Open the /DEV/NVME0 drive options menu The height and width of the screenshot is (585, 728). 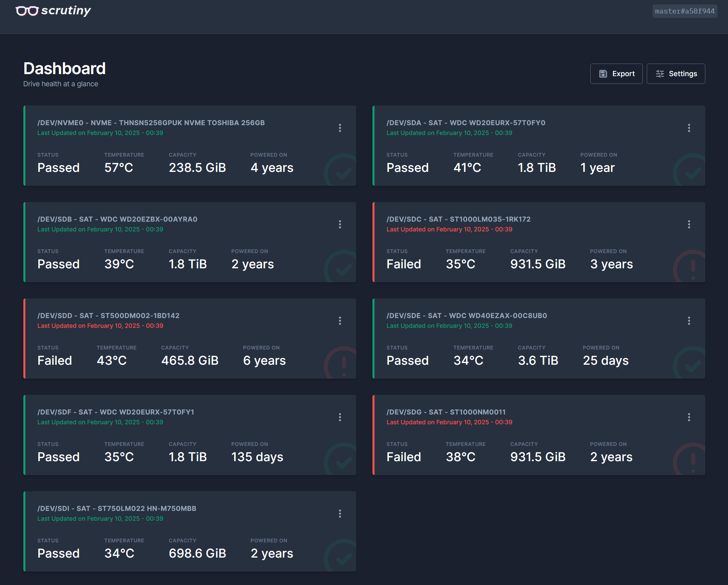click(340, 128)
